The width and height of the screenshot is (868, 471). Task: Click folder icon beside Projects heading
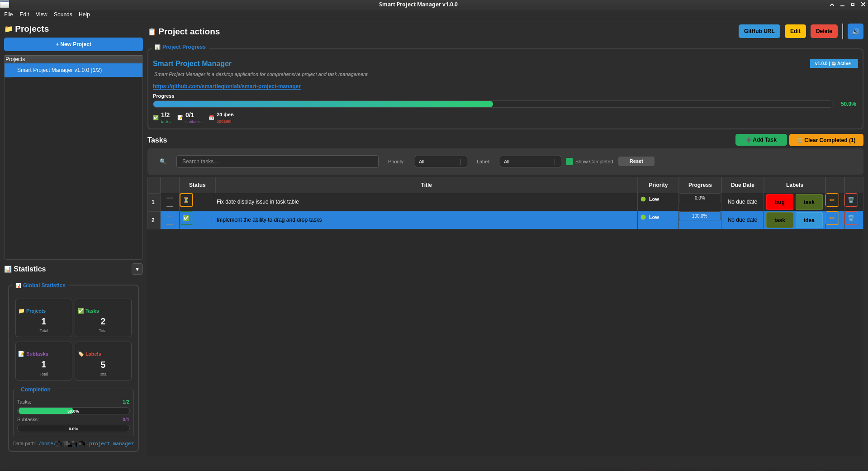coord(8,29)
